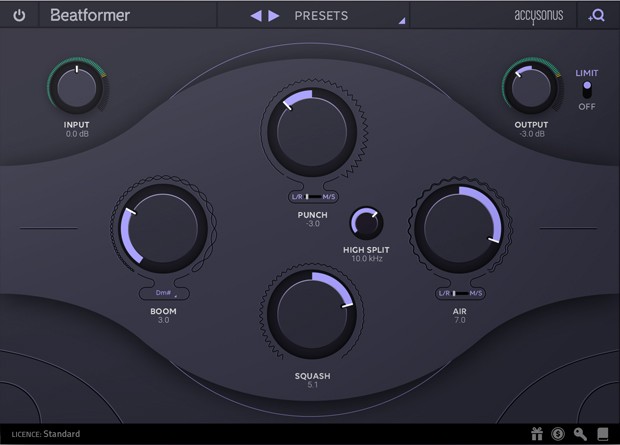Image resolution: width=620 pixels, height=445 pixels.
Task: Open the manual book icon
Action: (x=603, y=434)
